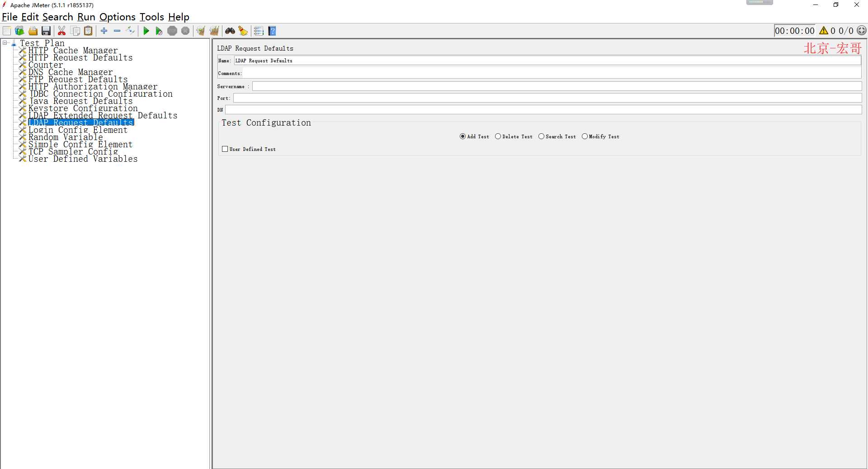This screenshot has width=868, height=469.
Task: Click the Toggle enable/disable icon
Action: click(x=130, y=31)
